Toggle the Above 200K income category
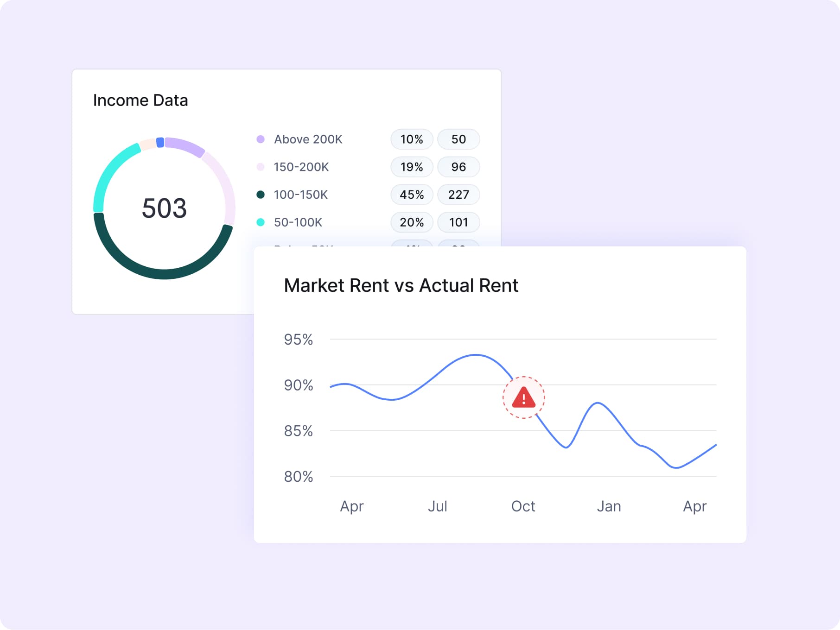 click(307, 139)
